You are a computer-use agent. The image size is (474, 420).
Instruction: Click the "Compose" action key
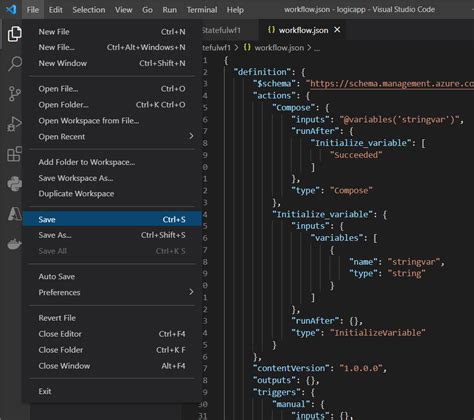pyautogui.click(x=293, y=108)
